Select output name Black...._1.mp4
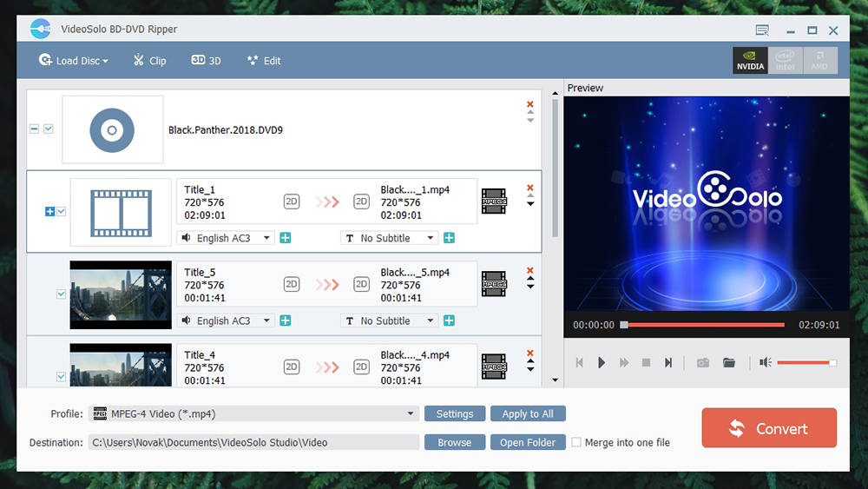The width and height of the screenshot is (868, 489). [x=415, y=189]
